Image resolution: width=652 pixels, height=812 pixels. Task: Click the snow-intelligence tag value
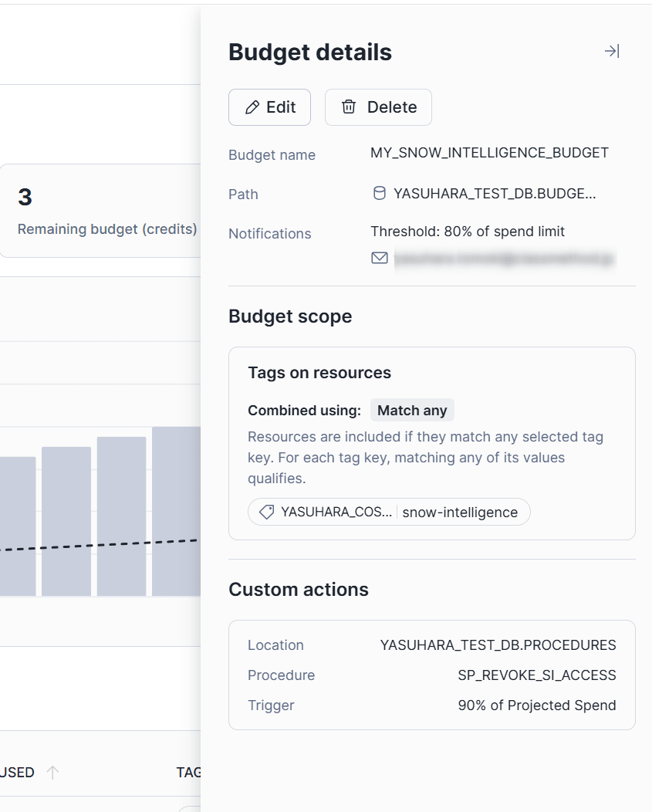(x=460, y=512)
